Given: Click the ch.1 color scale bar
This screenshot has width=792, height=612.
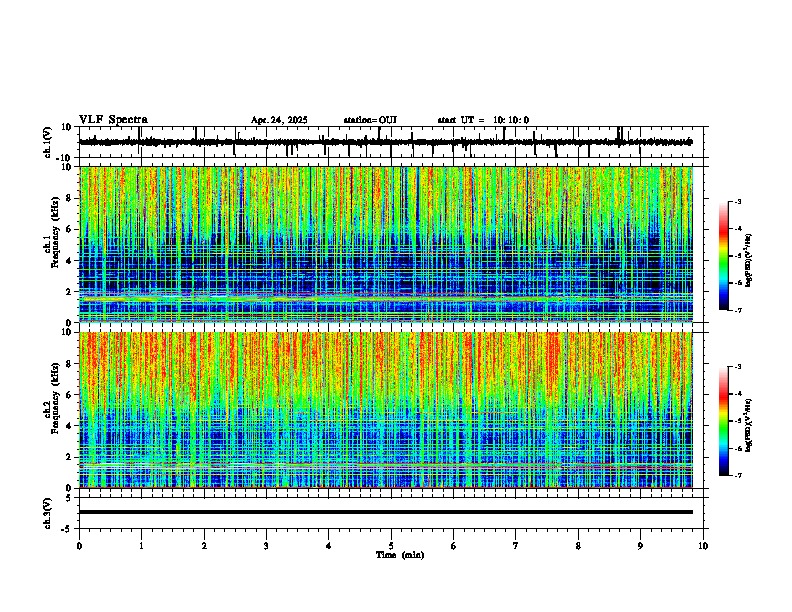Looking at the screenshot, I should pos(724,256).
